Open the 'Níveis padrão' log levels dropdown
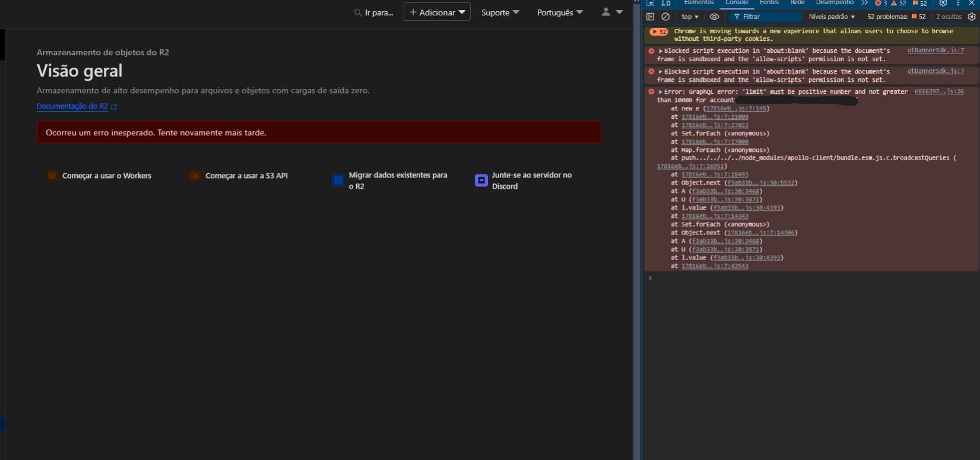This screenshot has width=980, height=460. 832,17
